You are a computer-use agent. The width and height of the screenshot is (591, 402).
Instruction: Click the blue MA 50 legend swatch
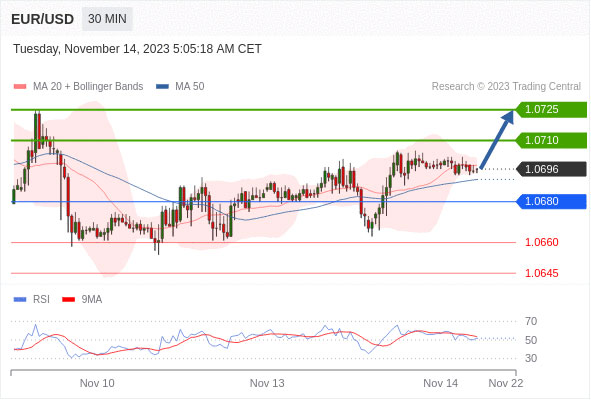pyautogui.click(x=162, y=87)
